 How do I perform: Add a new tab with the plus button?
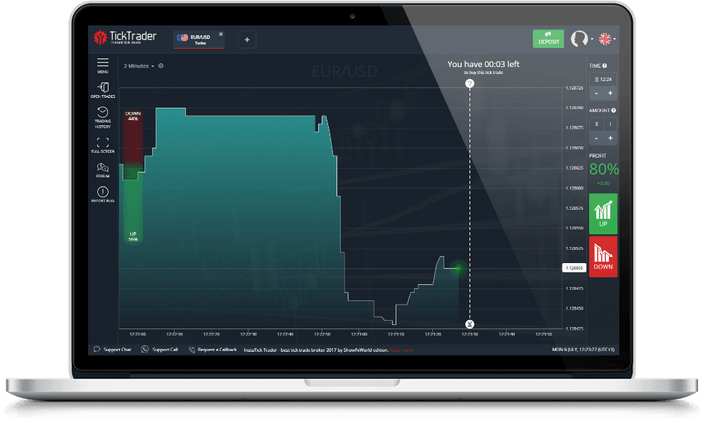click(247, 39)
